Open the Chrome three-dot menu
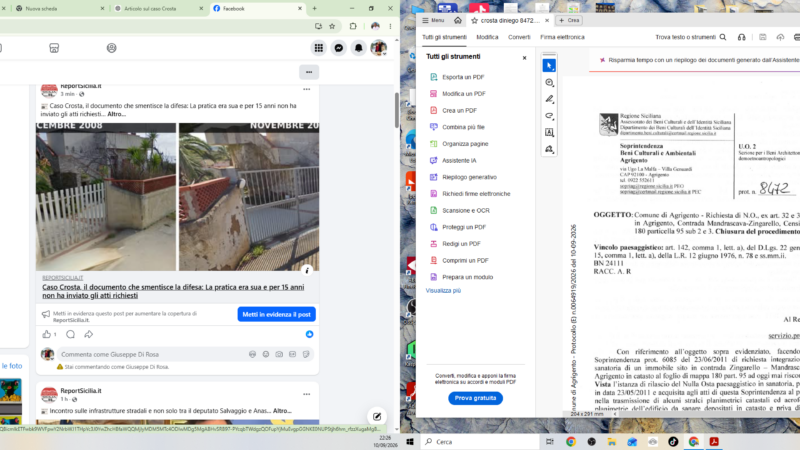 click(x=390, y=26)
